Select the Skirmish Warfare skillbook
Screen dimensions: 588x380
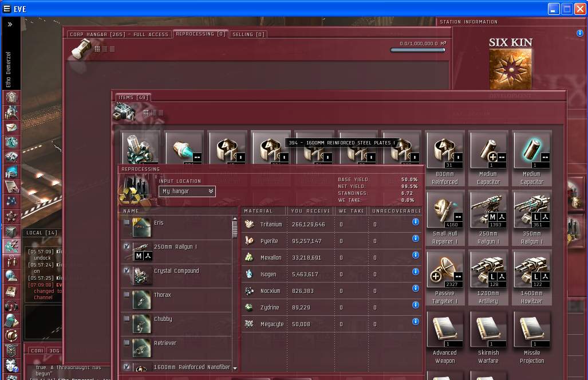click(488, 338)
